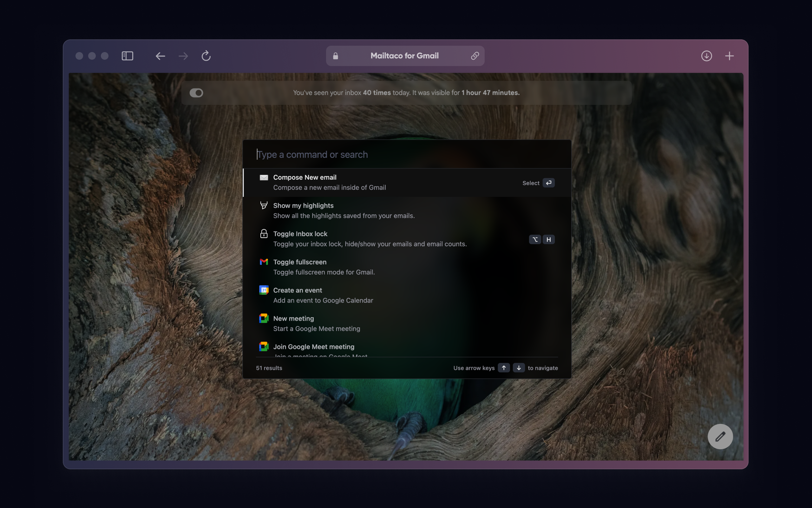
Task: Click 'Start a Google Meet meeting' description
Action: 317,329
